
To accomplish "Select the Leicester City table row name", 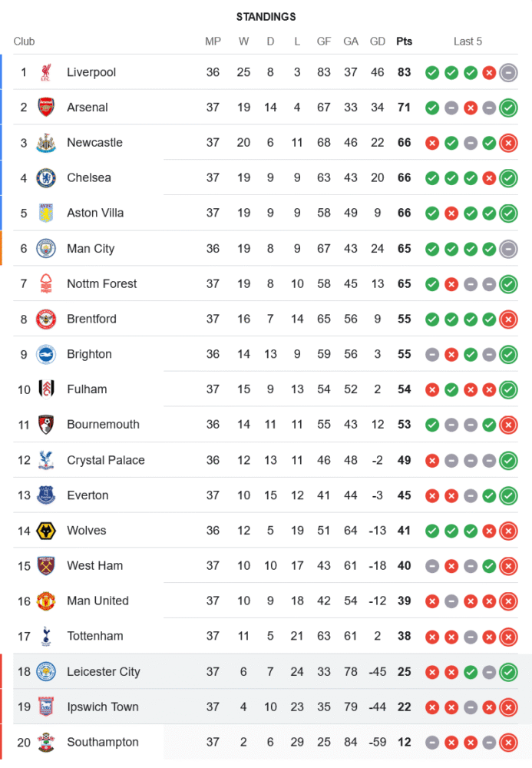I will [103, 672].
